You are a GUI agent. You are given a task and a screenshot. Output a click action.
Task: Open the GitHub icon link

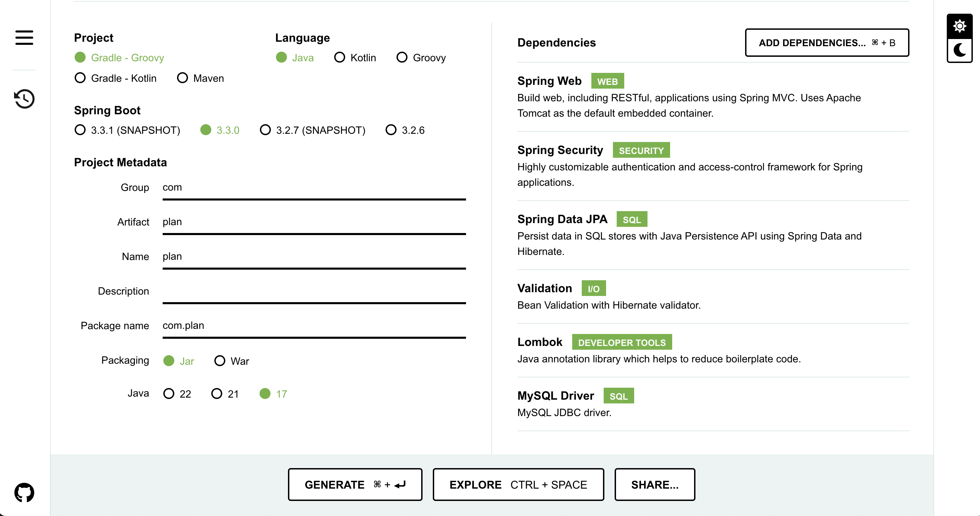(x=24, y=492)
